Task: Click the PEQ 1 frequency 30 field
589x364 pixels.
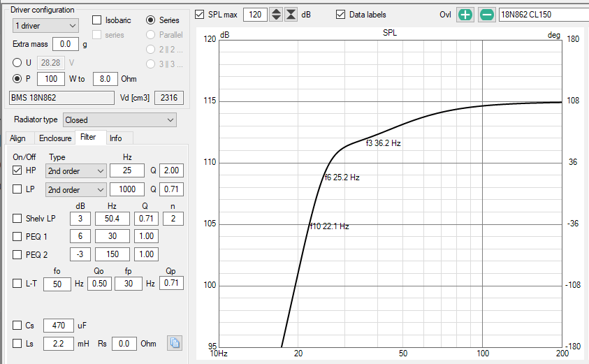Action: click(112, 236)
